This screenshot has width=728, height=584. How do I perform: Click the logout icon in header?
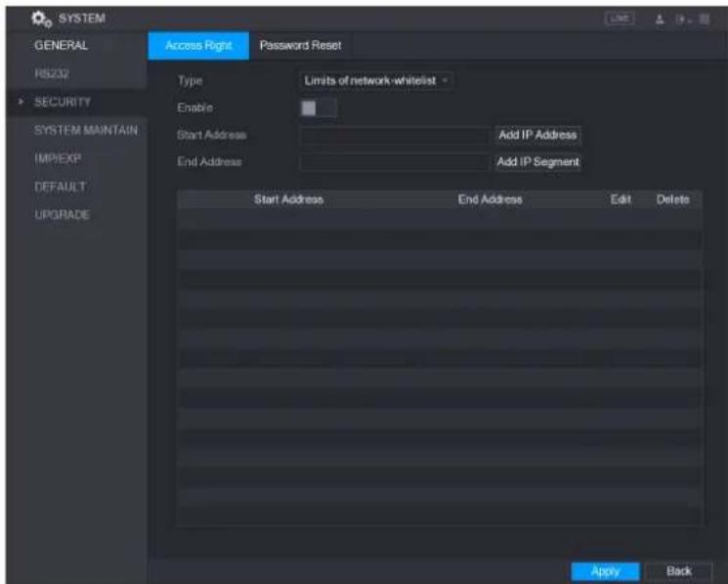681,19
